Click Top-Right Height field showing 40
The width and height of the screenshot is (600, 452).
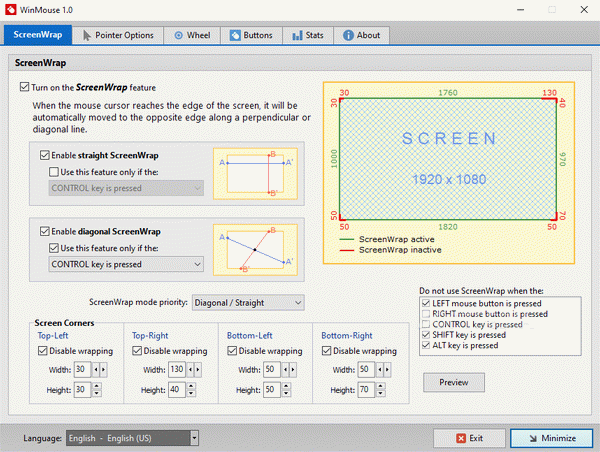tap(177, 390)
